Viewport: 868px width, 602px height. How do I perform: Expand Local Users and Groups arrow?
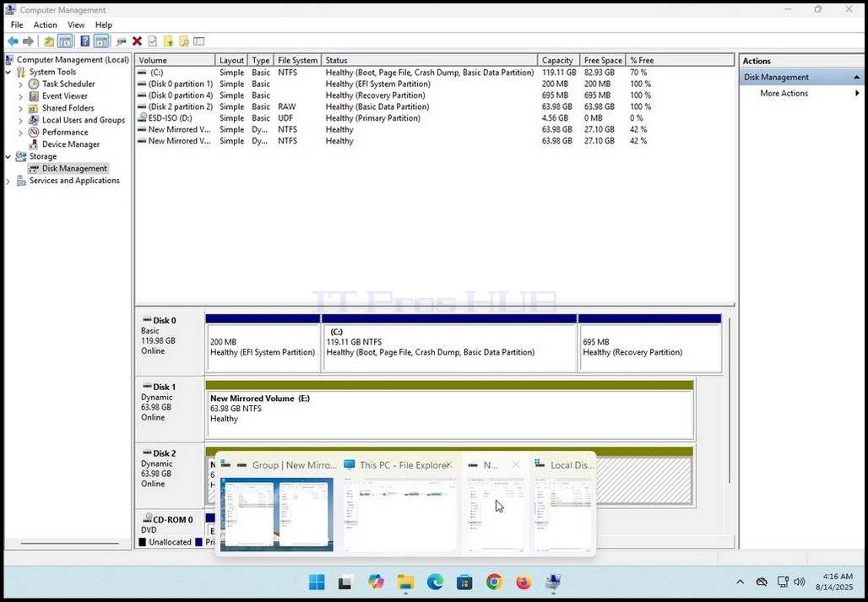[20, 120]
